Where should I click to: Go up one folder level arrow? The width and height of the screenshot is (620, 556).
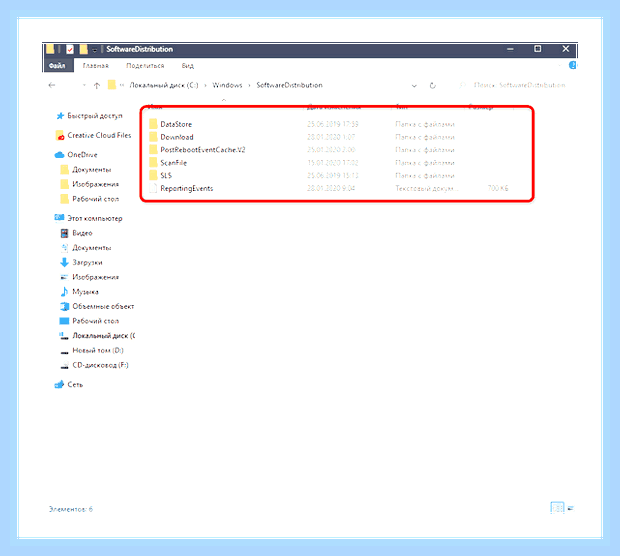click(x=97, y=85)
